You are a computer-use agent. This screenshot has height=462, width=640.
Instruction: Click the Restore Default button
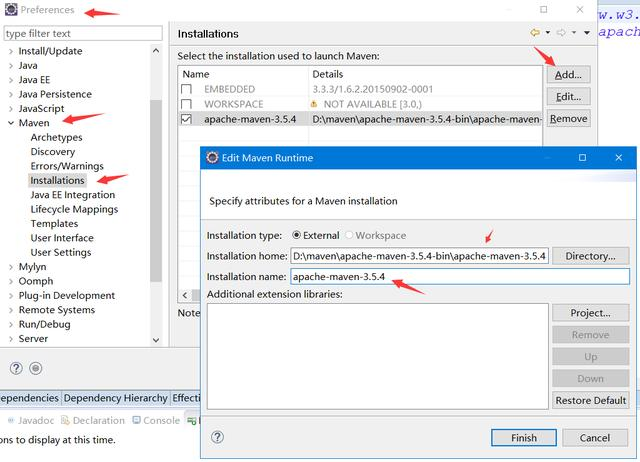[x=590, y=400]
